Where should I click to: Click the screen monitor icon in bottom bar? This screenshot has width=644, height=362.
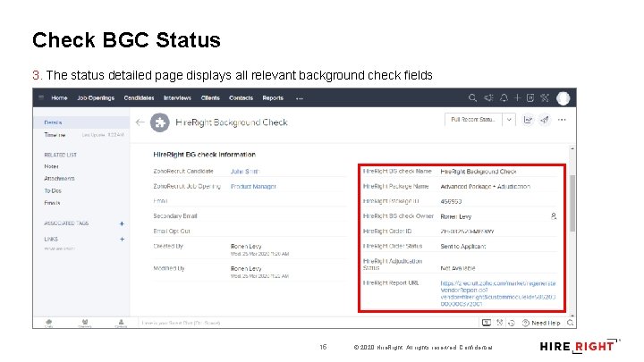tap(487, 323)
